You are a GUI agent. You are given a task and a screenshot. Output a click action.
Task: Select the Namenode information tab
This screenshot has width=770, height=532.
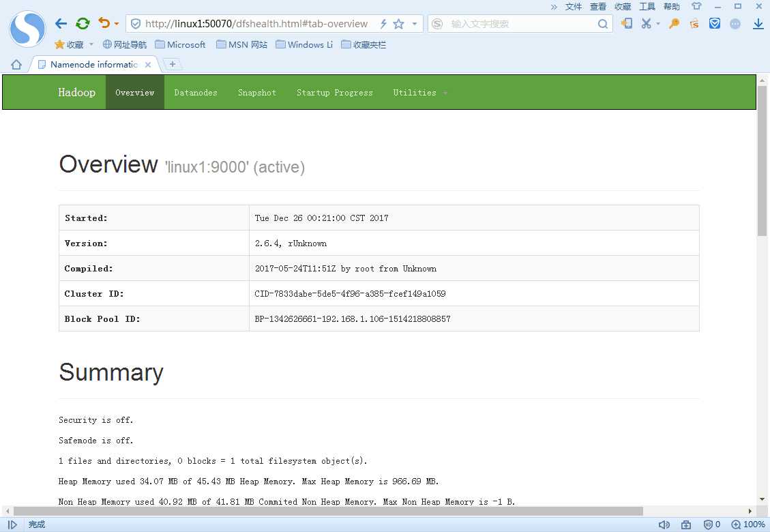tap(93, 64)
